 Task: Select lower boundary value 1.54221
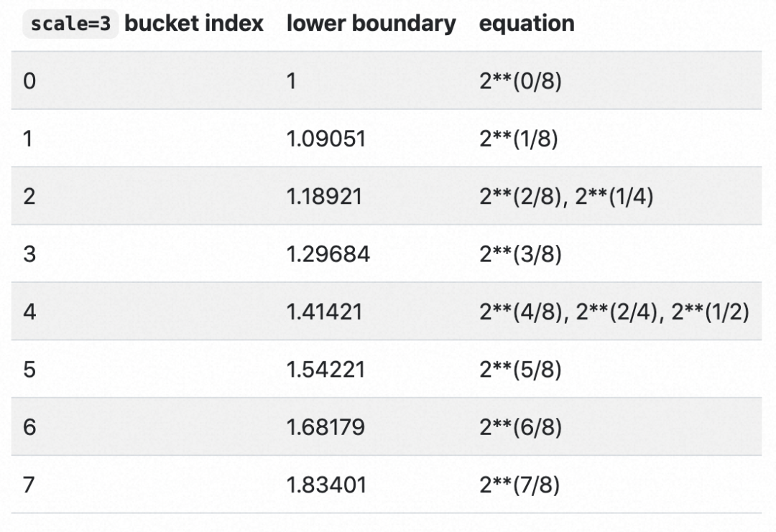pyautogui.click(x=325, y=369)
